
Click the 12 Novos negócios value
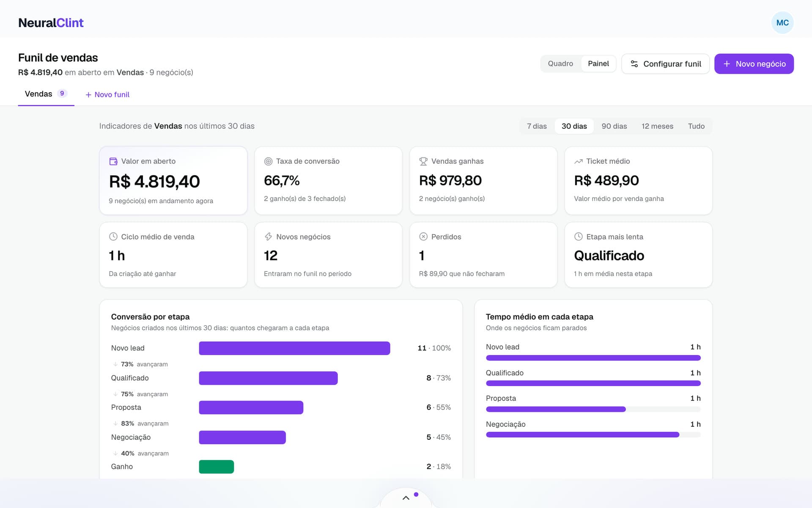click(x=271, y=256)
